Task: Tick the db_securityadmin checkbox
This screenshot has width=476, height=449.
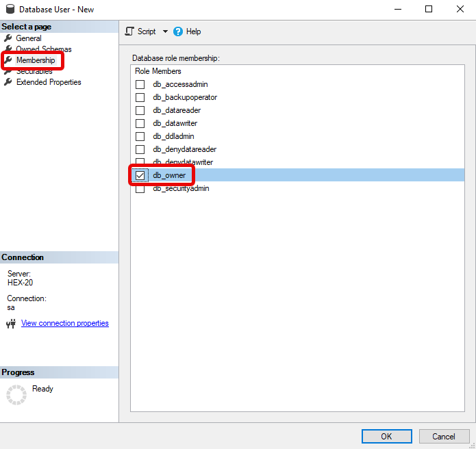Action: pyautogui.click(x=140, y=190)
